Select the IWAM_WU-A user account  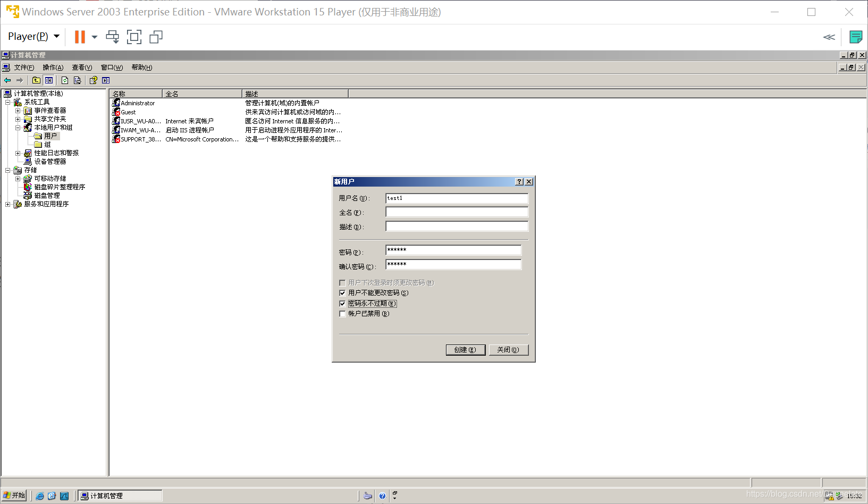137,130
